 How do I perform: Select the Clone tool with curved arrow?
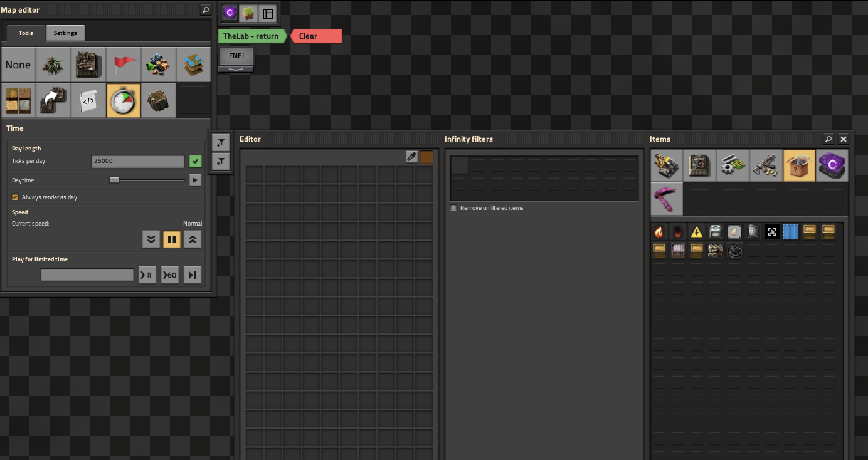click(x=53, y=100)
